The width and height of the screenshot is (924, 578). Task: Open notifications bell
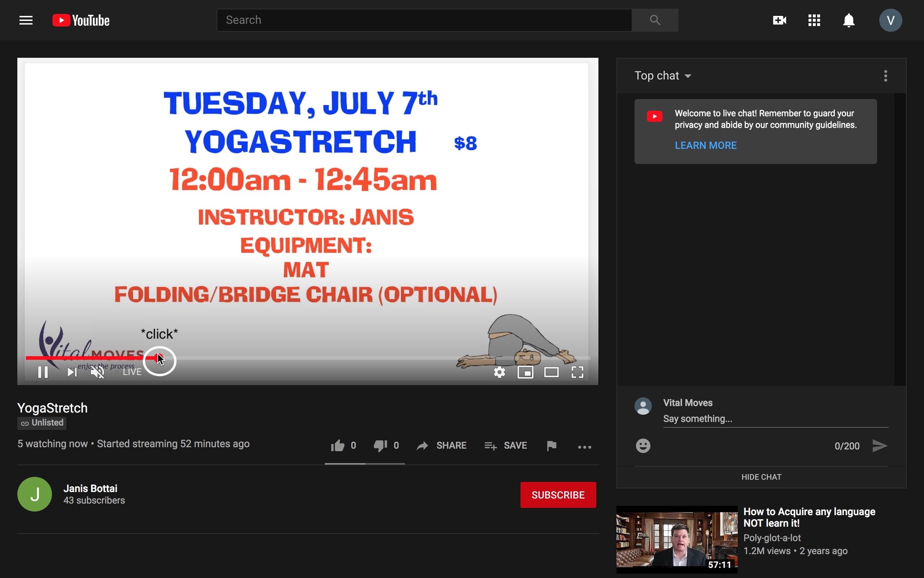click(x=848, y=20)
